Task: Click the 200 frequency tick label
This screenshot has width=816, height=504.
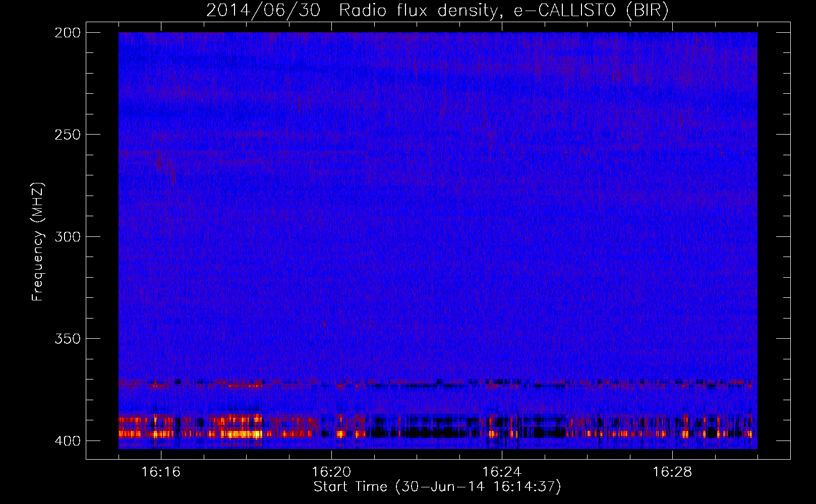Action: tap(67, 33)
